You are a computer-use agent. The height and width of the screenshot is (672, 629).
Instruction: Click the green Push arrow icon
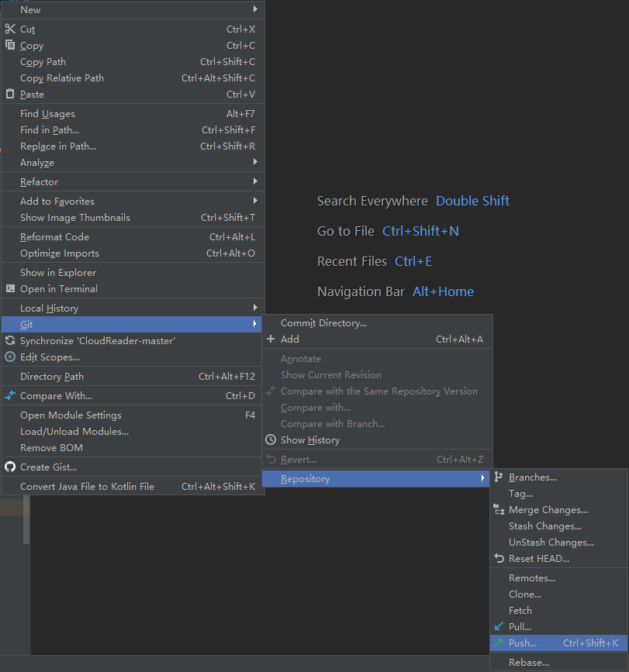(499, 643)
